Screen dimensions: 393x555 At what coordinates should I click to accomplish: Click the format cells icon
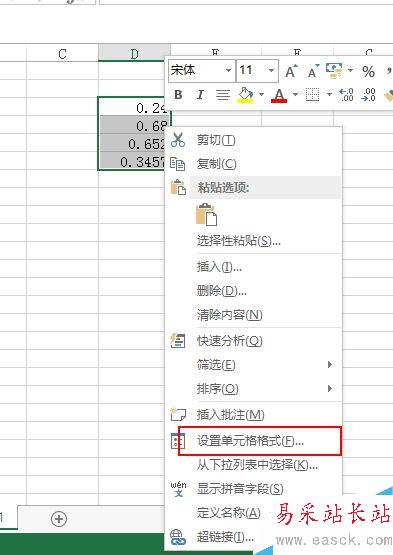[178, 441]
